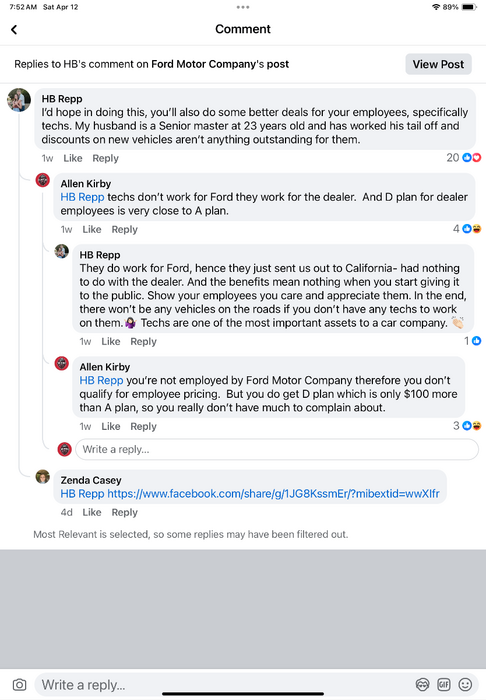View reactions on HB Repp's top comment
The width and height of the screenshot is (486, 700).
tap(464, 158)
